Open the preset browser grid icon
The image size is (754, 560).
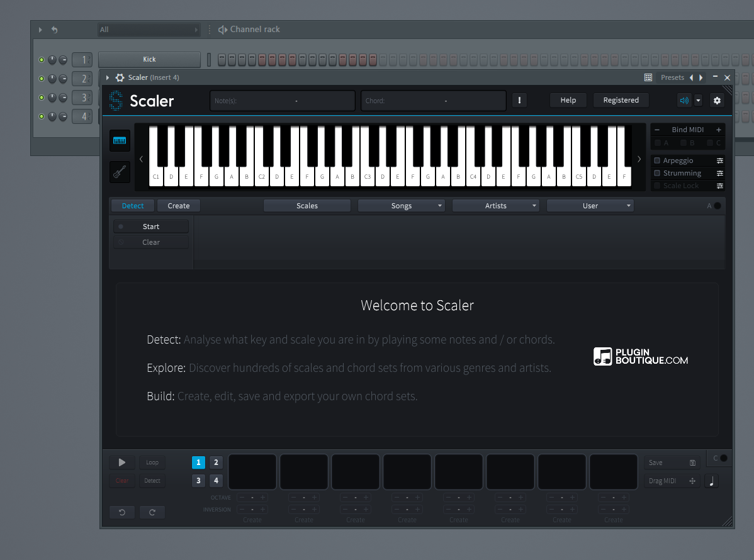point(648,77)
